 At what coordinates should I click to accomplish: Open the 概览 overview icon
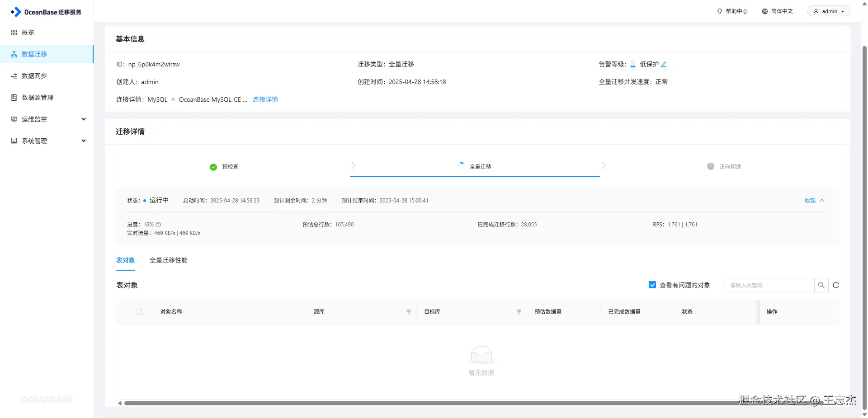click(x=14, y=33)
